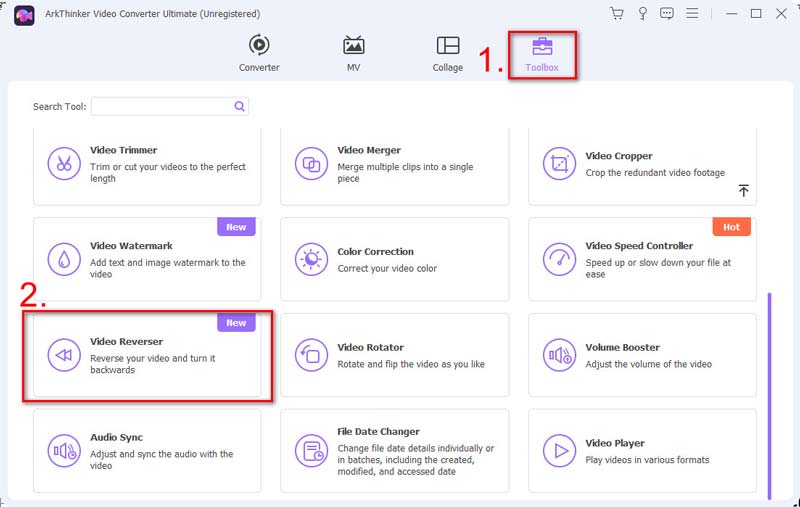800x507 pixels.
Task: Click the Volume Booster title text
Action: pos(622,347)
